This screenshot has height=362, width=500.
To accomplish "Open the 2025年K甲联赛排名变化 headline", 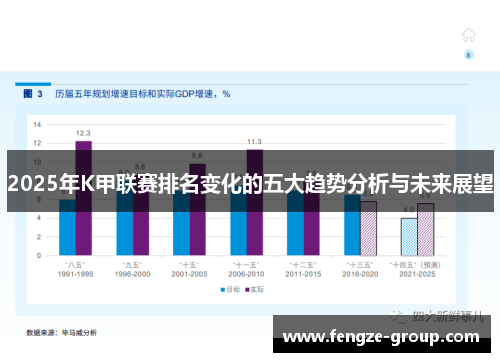I will coord(250,184).
